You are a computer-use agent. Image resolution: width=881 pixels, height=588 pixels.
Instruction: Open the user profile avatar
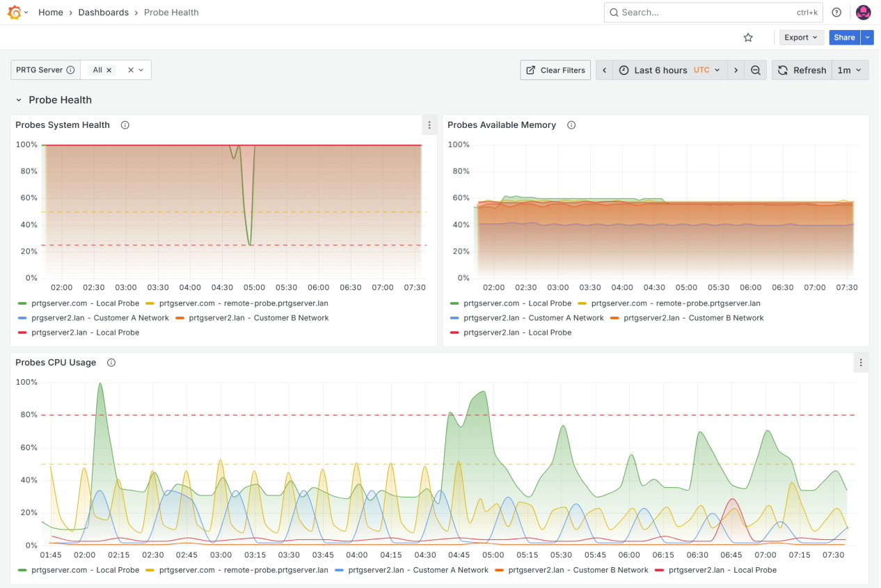coord(864,12)
